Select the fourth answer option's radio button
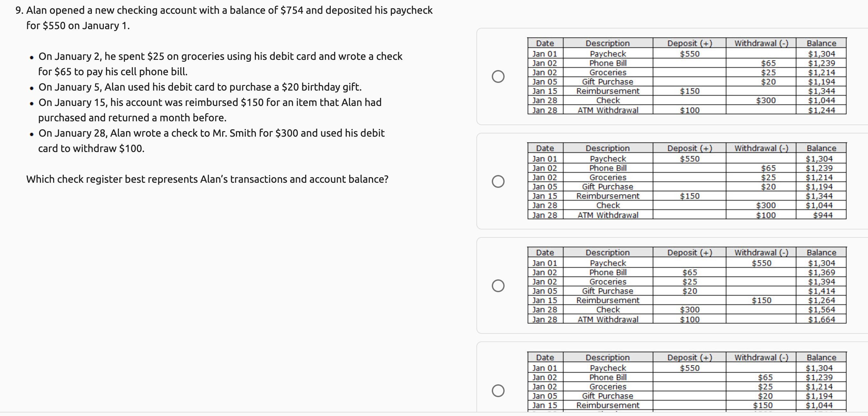Screen dimensions: 868x416 (498, 391)
